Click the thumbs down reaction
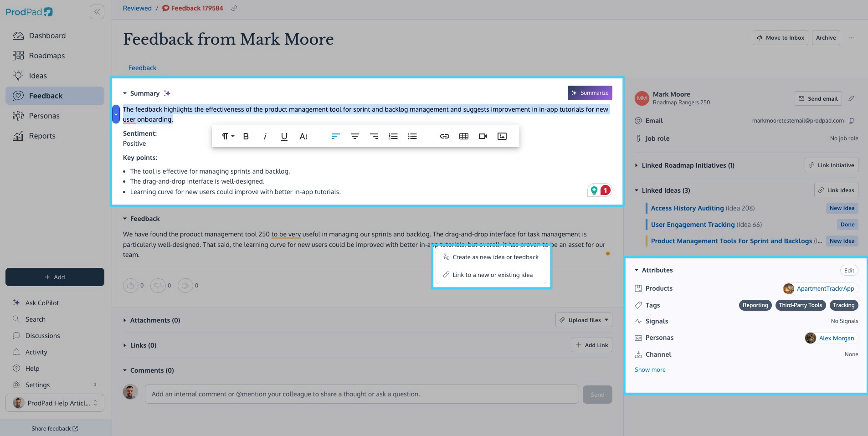This screenshot has width=868, height=436. pos(158,286)
